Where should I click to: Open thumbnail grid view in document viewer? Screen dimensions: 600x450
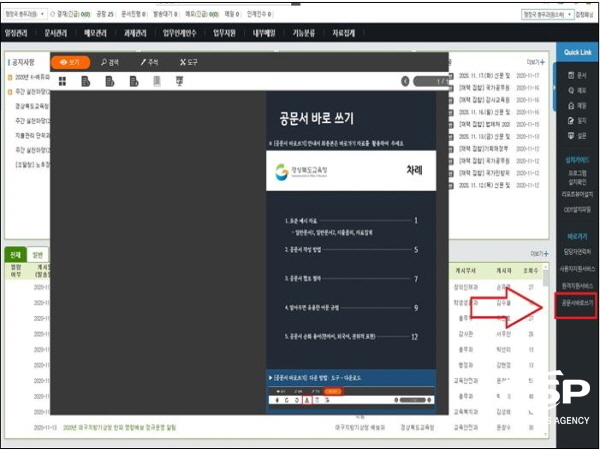point(62,82)
